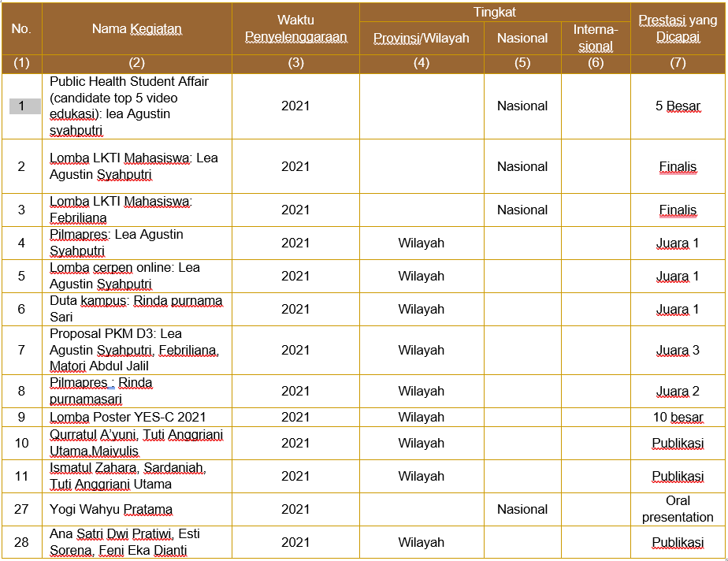The height and width of the screenshot is (561, 728).
Task: Click "Nasional" in Yogi Wahyu Pratama row
Action: click(522, 509)
